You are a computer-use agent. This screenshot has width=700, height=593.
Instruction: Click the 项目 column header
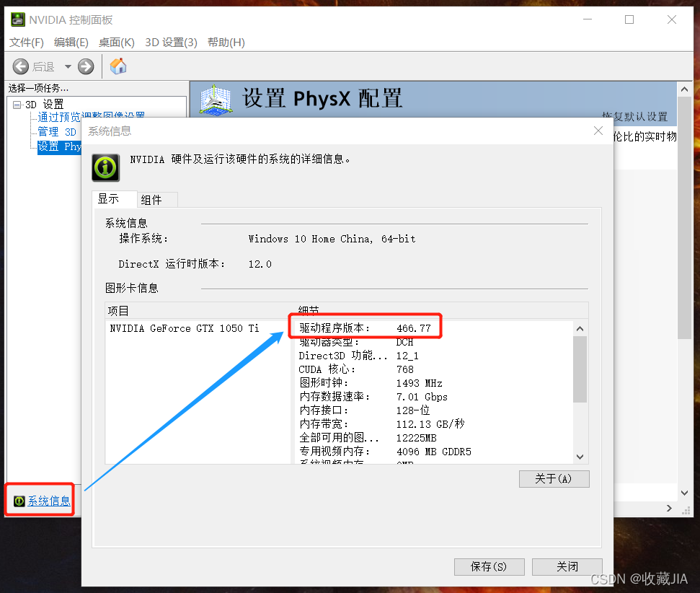click(x=199, y=311)
